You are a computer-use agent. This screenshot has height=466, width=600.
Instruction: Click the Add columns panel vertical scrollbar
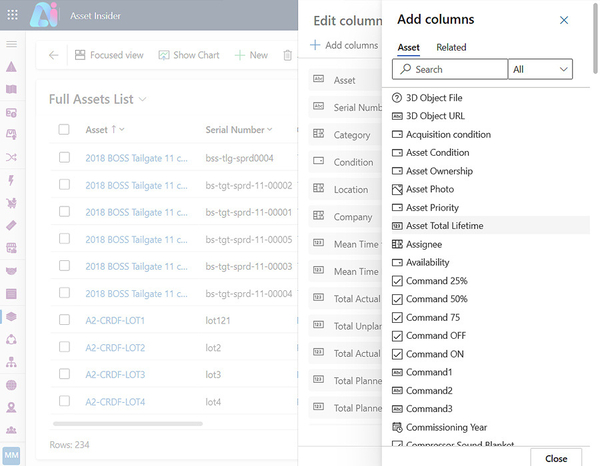595,37
